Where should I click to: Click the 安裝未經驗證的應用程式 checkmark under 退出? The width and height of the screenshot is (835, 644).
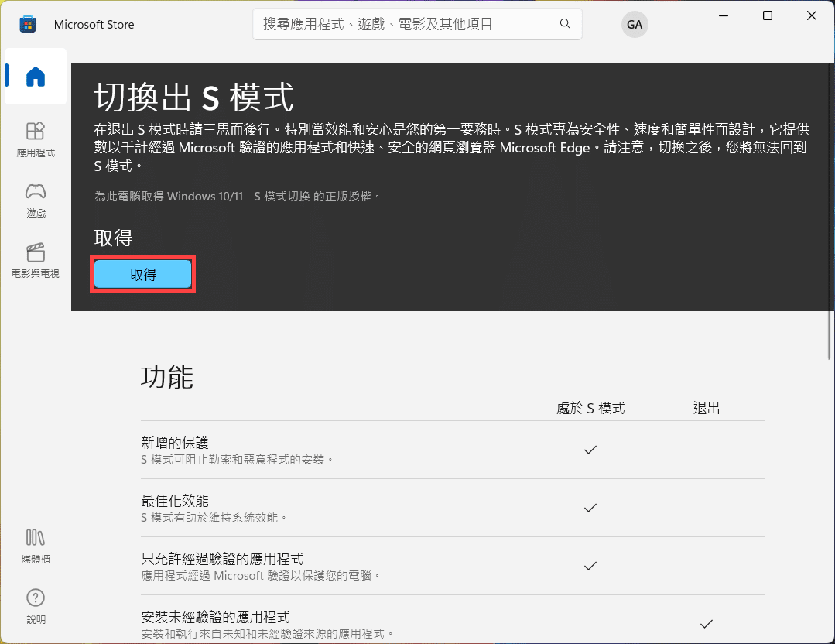tap(706, 624)
